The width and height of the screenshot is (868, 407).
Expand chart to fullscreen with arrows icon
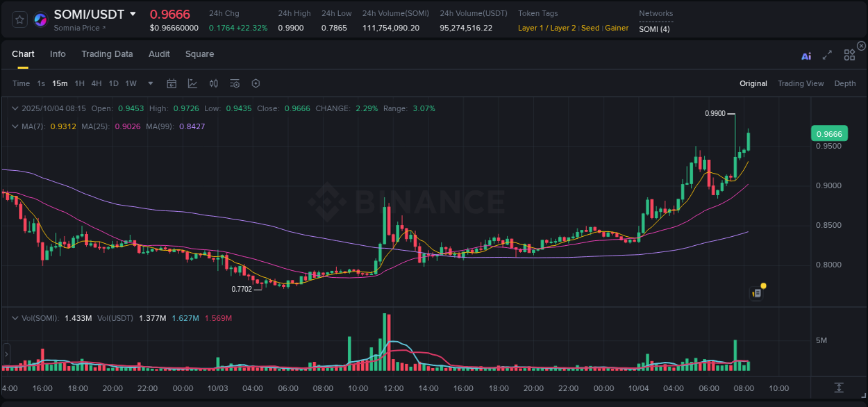(827, 56)
